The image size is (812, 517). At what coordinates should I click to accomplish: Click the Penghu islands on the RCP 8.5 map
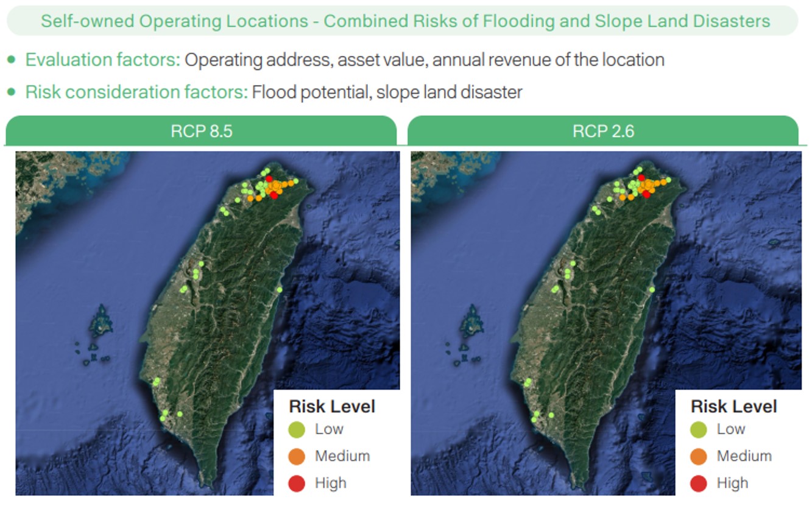pyautogui.click(x=101, y=323)
